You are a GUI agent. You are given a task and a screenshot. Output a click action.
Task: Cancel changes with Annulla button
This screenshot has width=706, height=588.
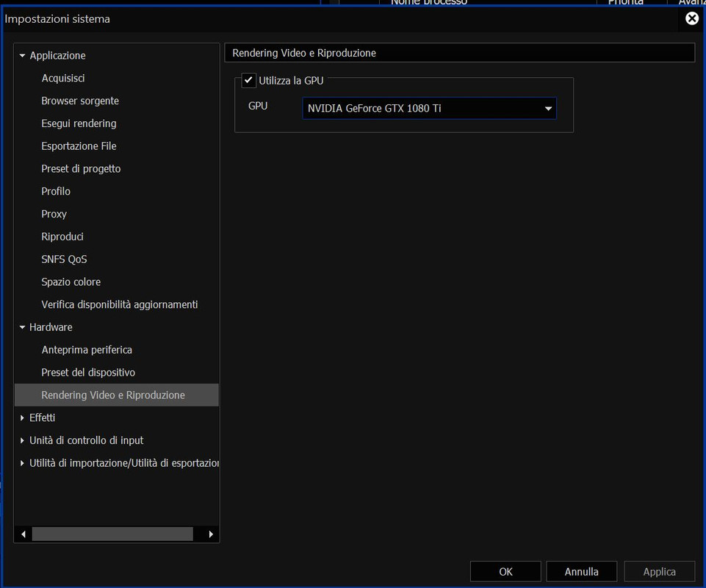pyautogui.click(x=581, y=572)
